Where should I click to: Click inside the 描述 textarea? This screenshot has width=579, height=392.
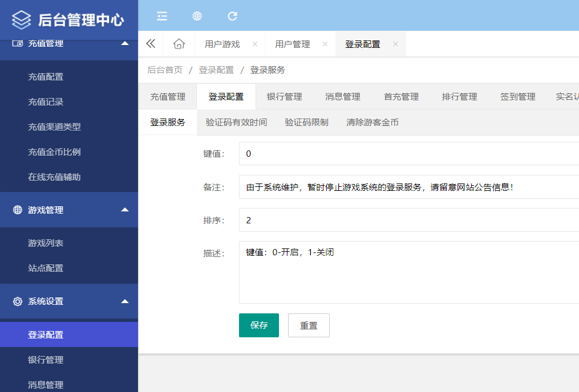(409, 272)
